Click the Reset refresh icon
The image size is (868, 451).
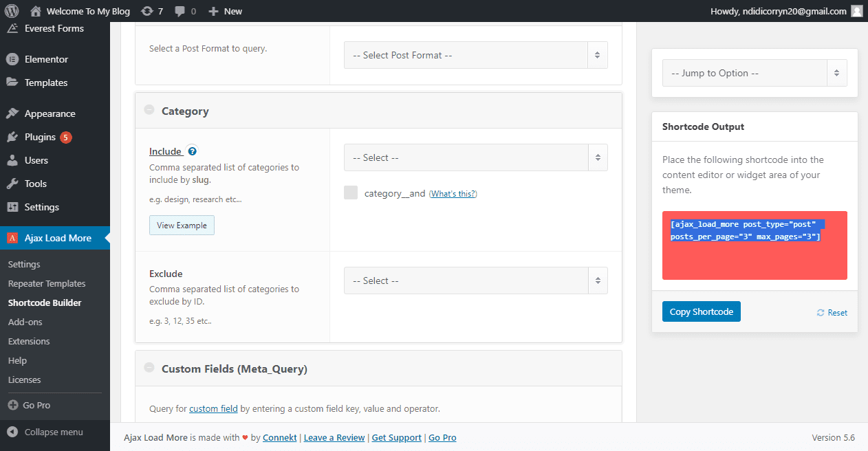click(x=821, y=312)
